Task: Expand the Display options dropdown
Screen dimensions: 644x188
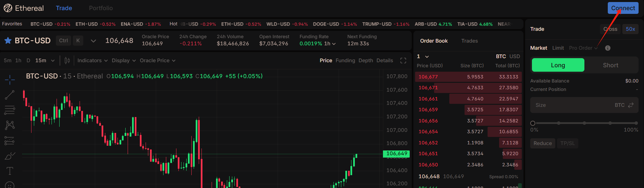Action: 124,61
